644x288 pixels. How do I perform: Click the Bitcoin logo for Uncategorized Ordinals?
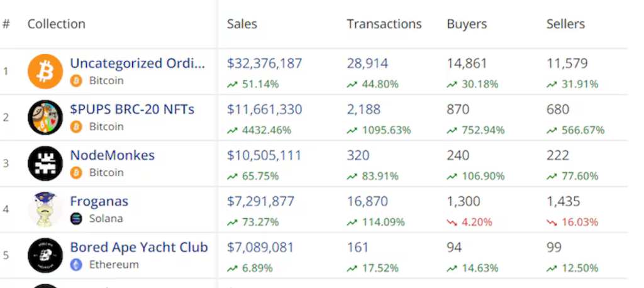click(x=45, y=72)
